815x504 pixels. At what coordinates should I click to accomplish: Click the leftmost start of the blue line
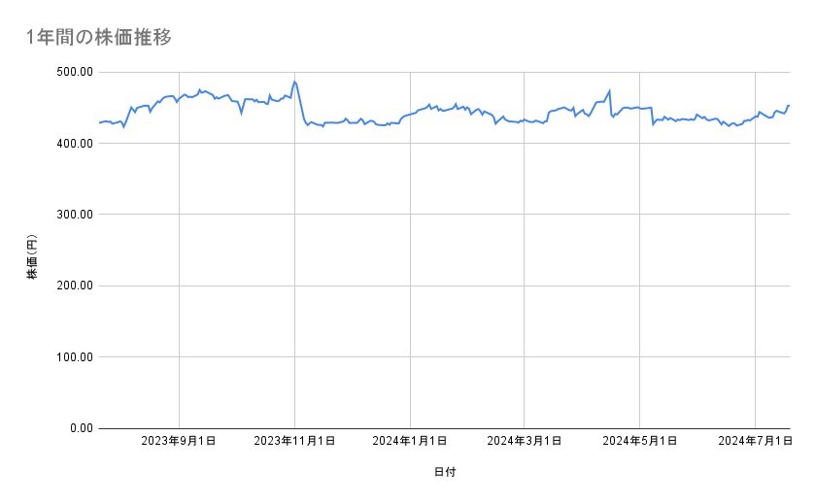(99, 123)
